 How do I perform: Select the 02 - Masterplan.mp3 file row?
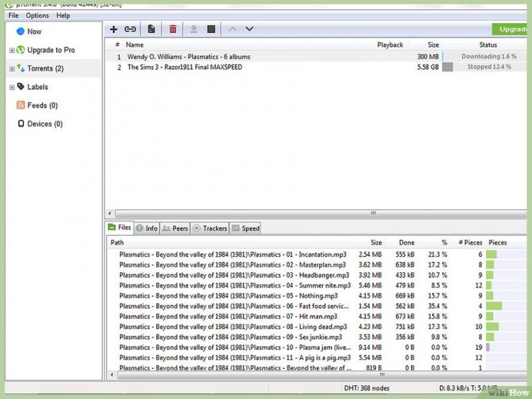[317, 265]
